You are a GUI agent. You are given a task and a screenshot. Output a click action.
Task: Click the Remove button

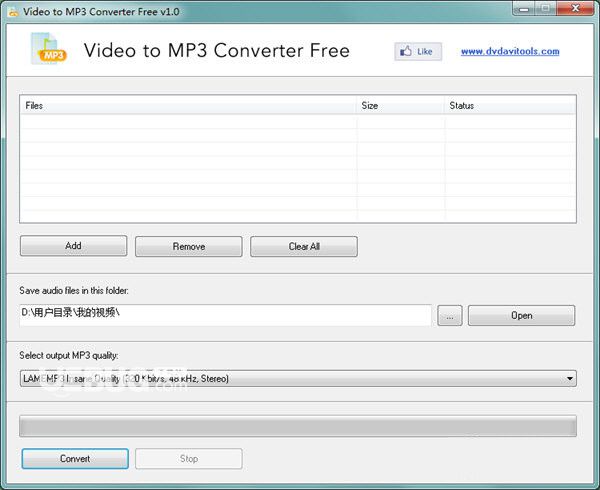coord(189,246)
